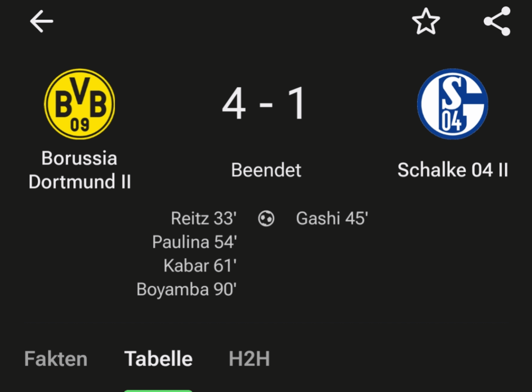
Task: Click the Borussia Dortmund II club crest
Action: (x=79, y=104)
